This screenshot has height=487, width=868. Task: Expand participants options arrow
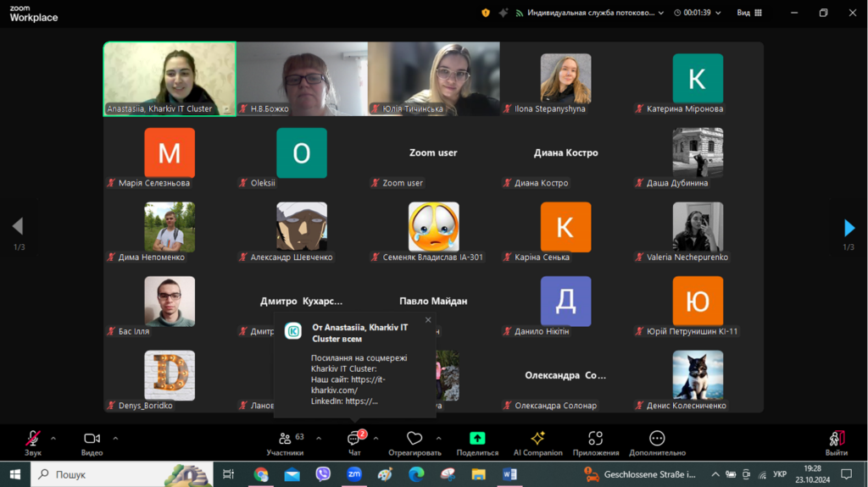click(x=319, y=439)
